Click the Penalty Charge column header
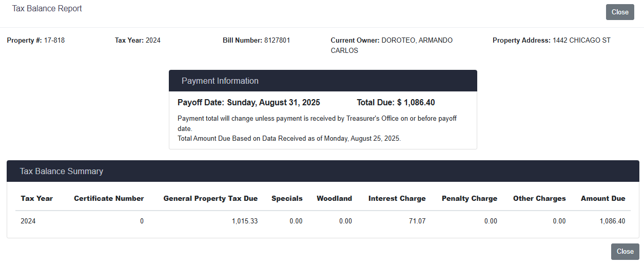This screenshot has width=644, height=264. pos(469,199)
